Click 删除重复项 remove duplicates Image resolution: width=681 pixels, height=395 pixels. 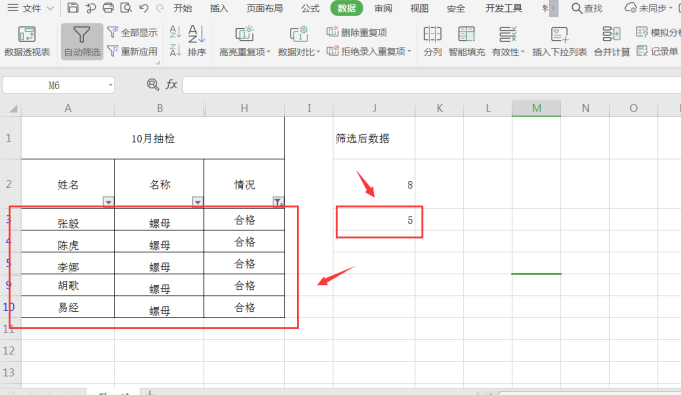pyautogui.click(x=357, y=32)
